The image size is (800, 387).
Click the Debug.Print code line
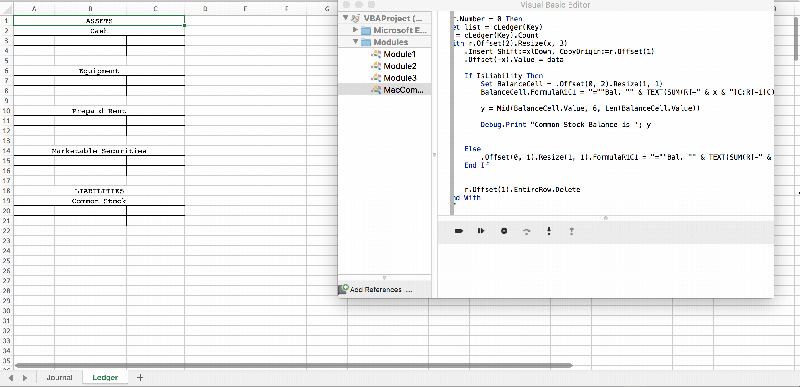click(566, 124)
